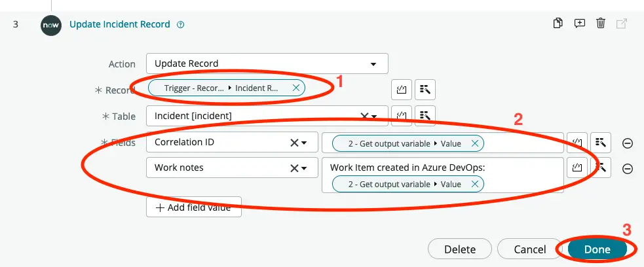Clear the Incident table selection

click(364, 116)
